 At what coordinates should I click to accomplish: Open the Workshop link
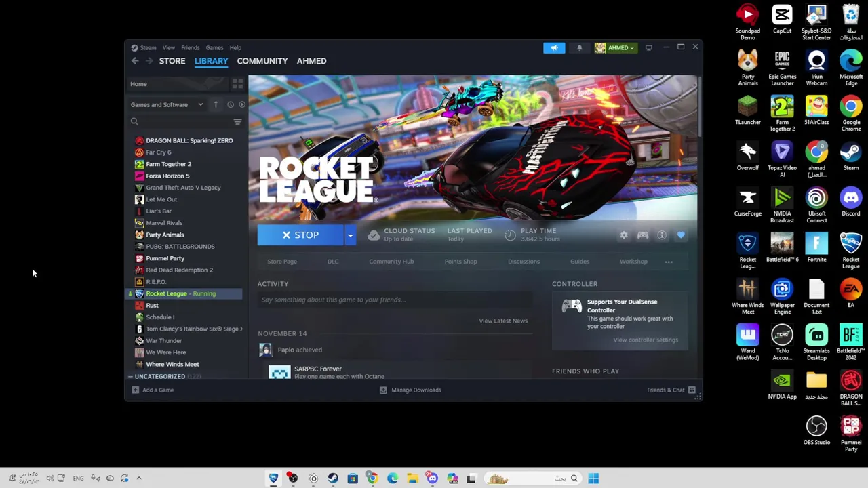coord(633,262)
